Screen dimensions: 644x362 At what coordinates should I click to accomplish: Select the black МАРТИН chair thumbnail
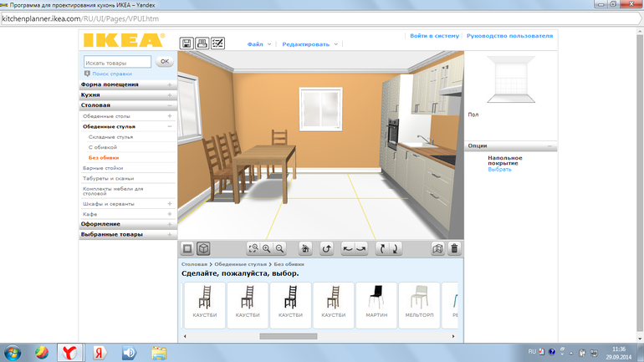[x=376, y=305]
